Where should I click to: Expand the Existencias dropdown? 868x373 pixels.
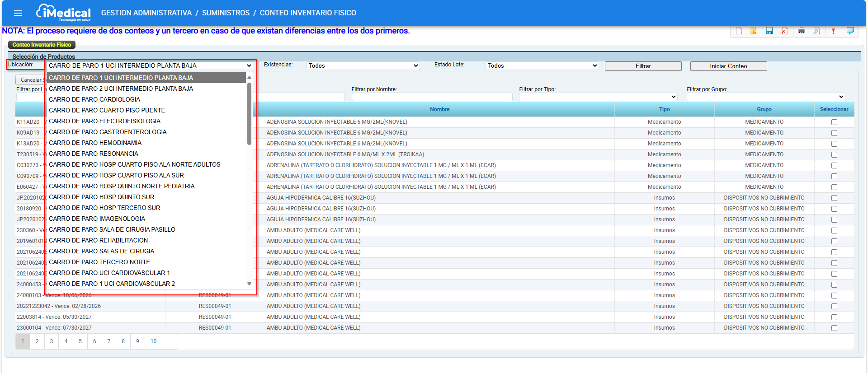click(x=363, y=66)
